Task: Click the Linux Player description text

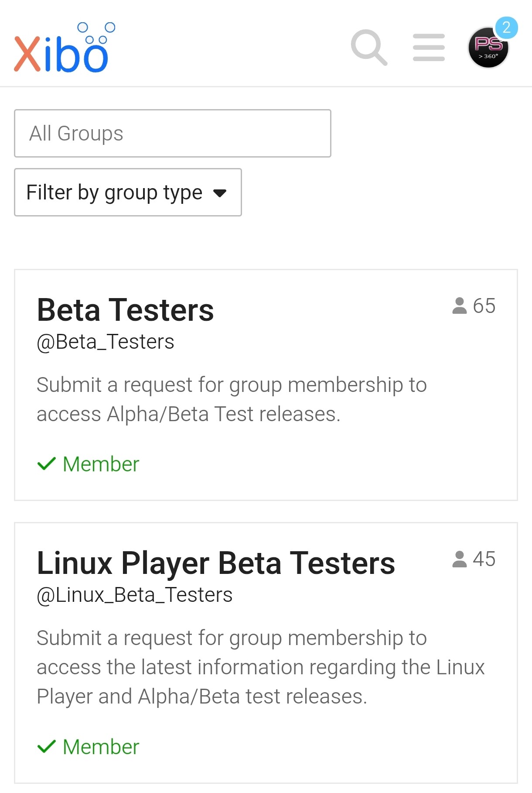Action: click(x=261, y=667)
